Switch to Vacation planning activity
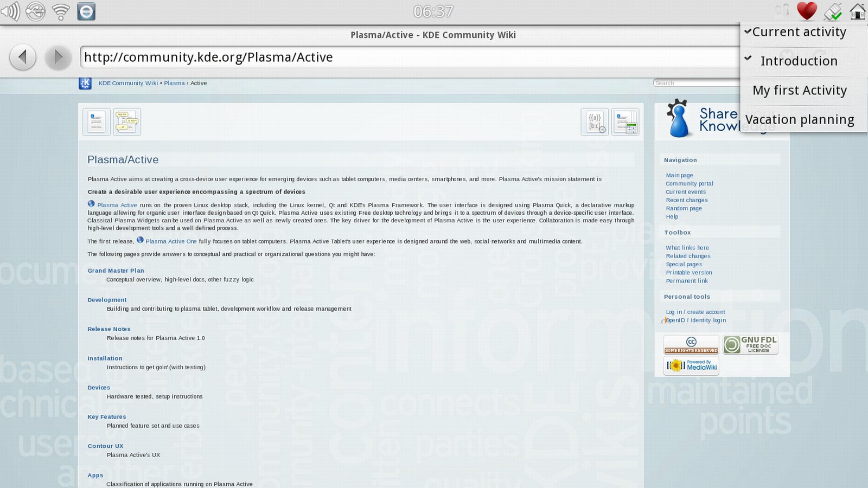The image size is (868, 488). click(x=800, y=119)
